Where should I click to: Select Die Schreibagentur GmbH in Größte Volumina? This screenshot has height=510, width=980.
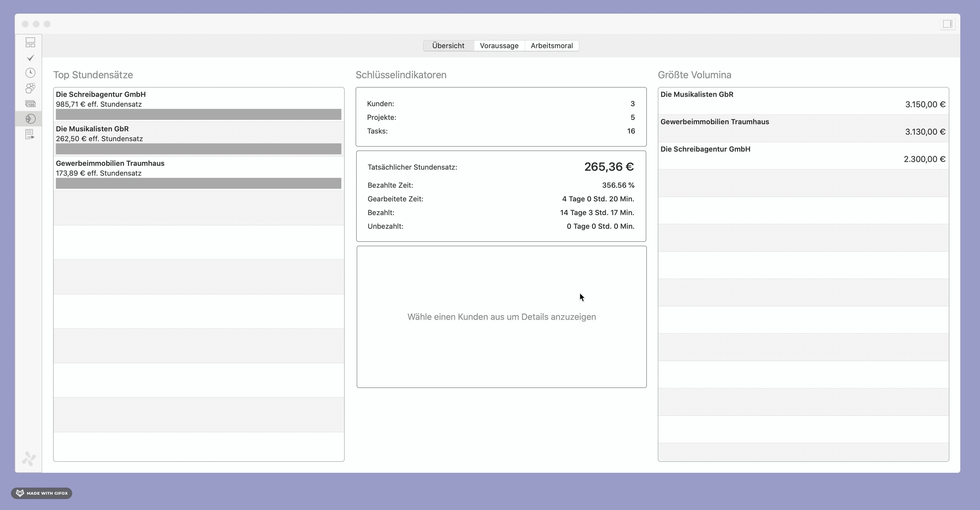[803, 156]
